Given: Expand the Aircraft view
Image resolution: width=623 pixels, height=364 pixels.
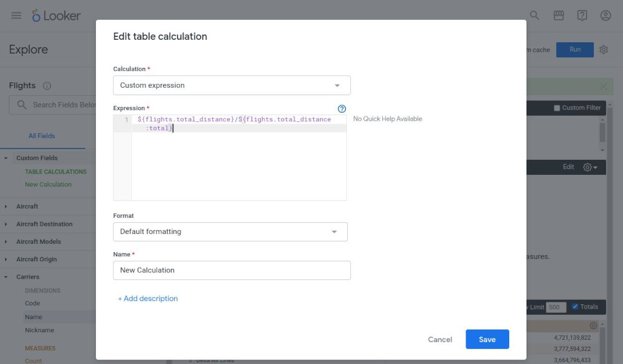Looking at the screenshot, I should [6, 207].
